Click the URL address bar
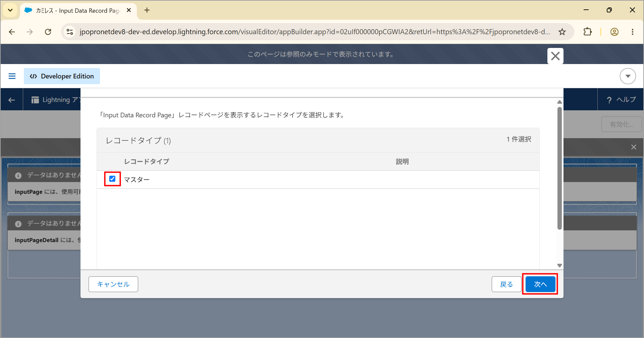The width and height of the screenshot is (644, 338). point(315,32)
